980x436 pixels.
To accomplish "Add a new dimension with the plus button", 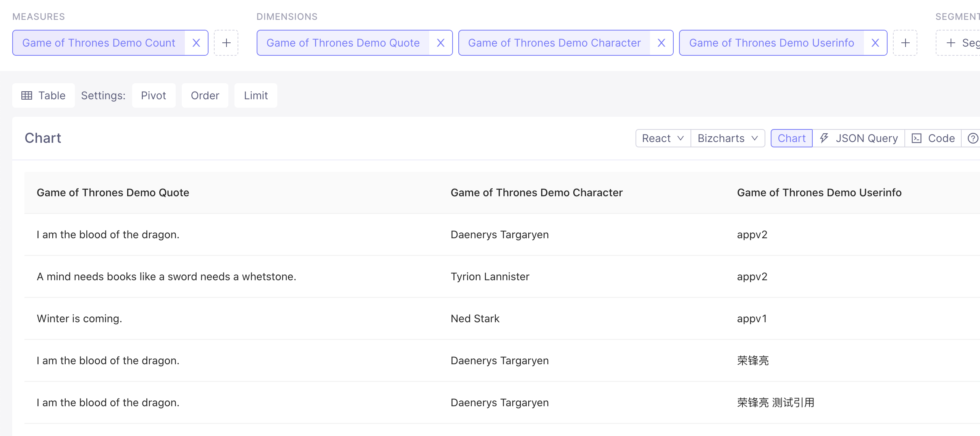I will tap(905, 43).
